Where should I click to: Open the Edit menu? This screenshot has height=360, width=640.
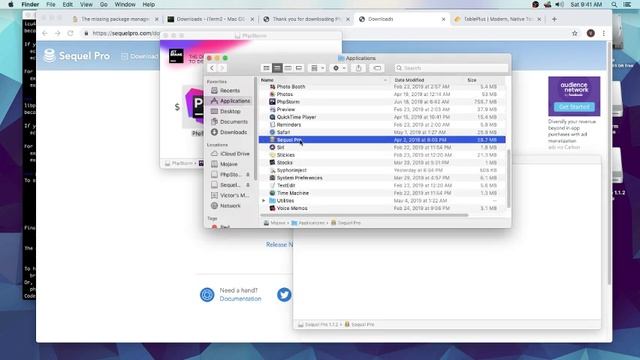click(68, 4)
